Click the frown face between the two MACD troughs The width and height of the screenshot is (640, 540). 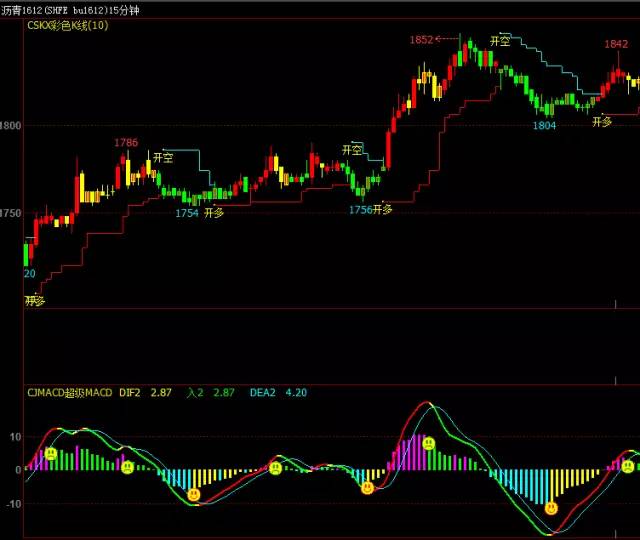276,468
